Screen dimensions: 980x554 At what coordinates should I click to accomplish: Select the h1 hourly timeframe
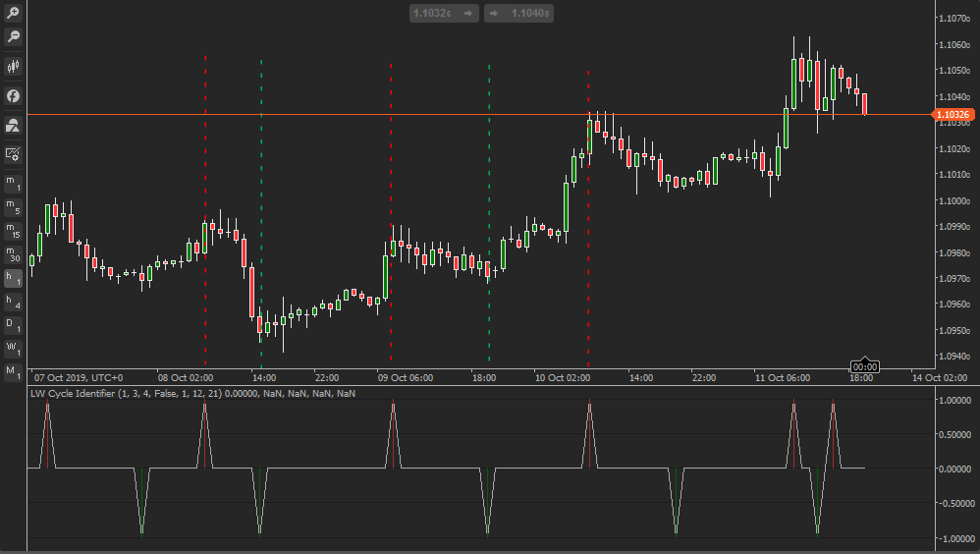pyautogui.click(x=13, y=278)
